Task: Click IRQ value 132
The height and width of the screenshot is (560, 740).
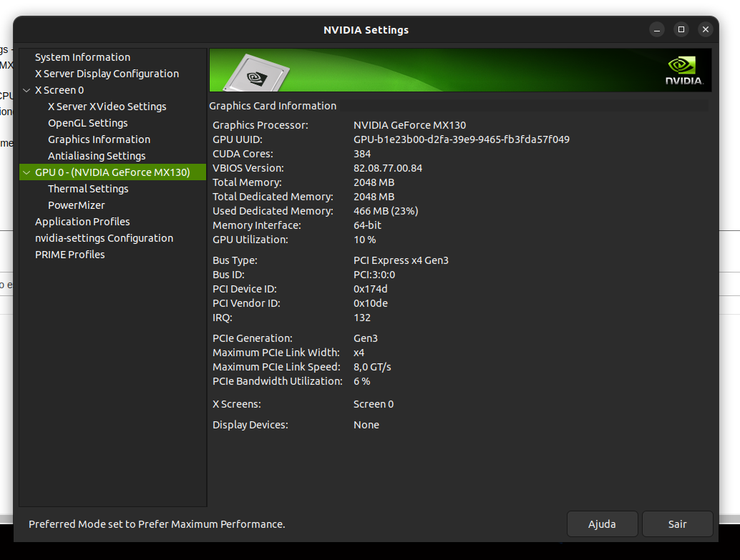Action: [x=362, y=318]
